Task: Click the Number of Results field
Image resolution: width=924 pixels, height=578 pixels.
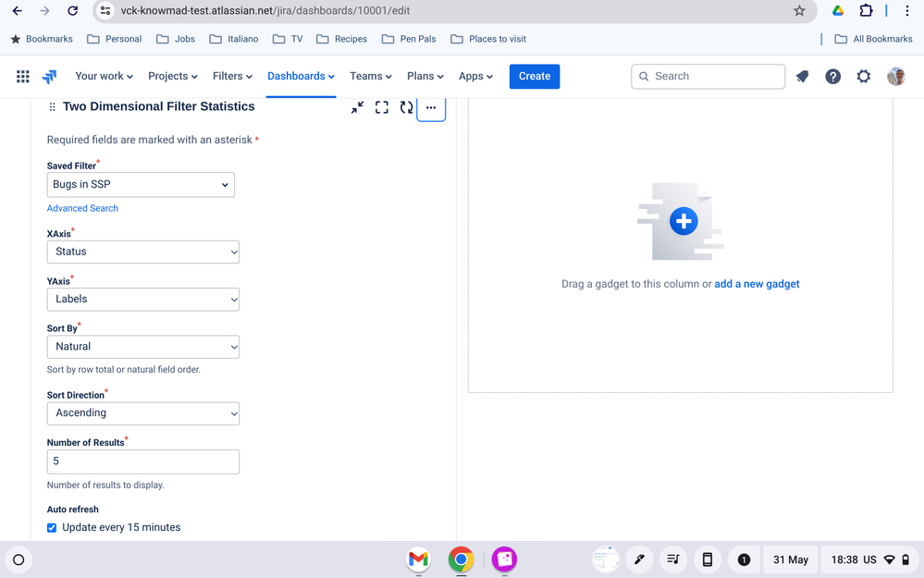Action: 143,461
